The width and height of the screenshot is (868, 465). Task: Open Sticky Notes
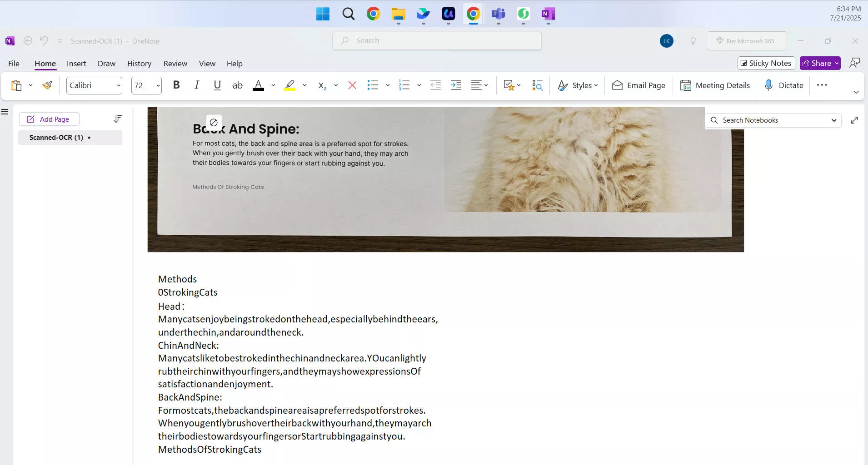(766, 63)
